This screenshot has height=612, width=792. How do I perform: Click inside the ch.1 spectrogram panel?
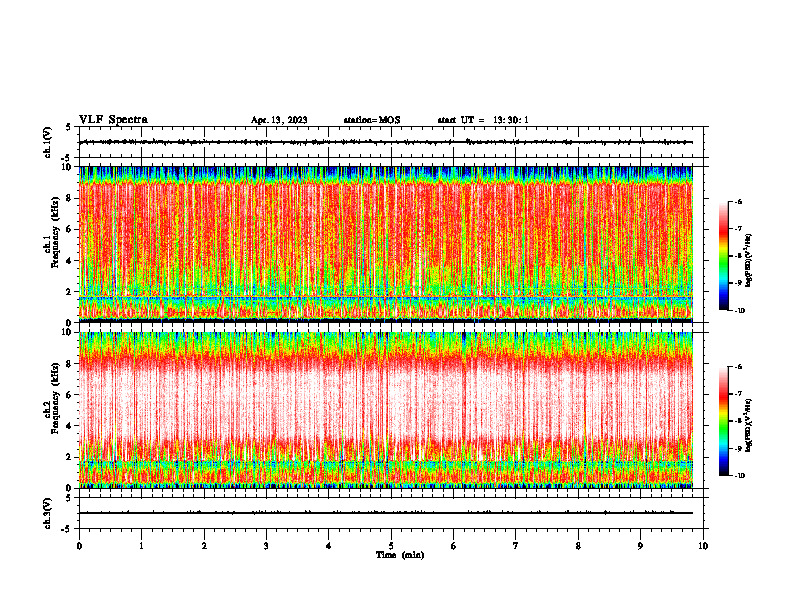tap(386, 244)
